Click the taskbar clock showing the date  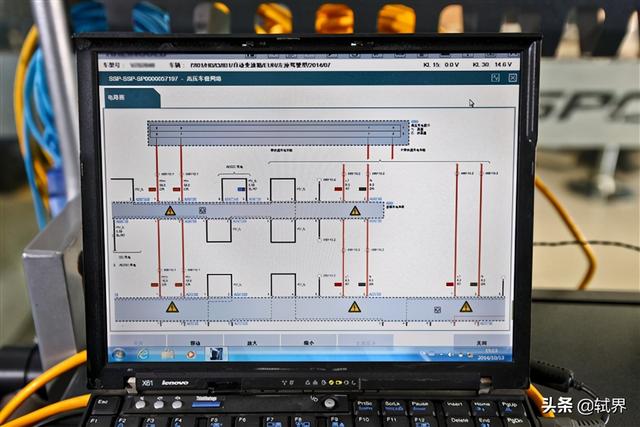pyautogui.click(x=490, y=354)
